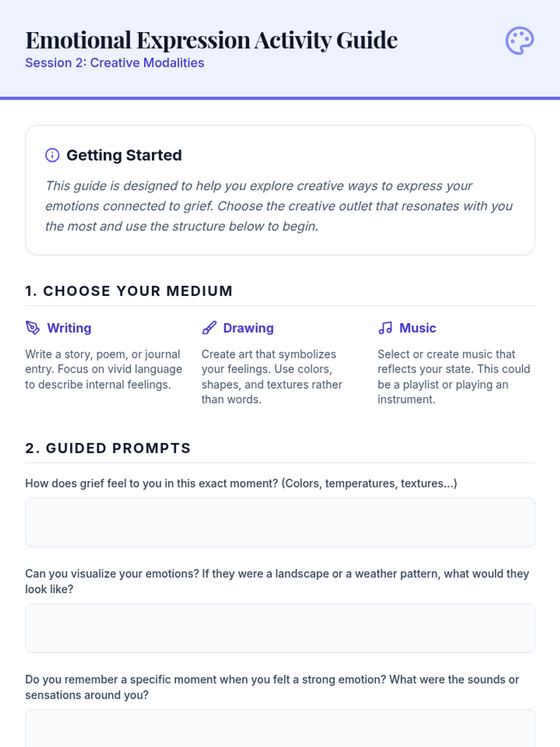Click the info icon beside Getting Started

[52, 155]
